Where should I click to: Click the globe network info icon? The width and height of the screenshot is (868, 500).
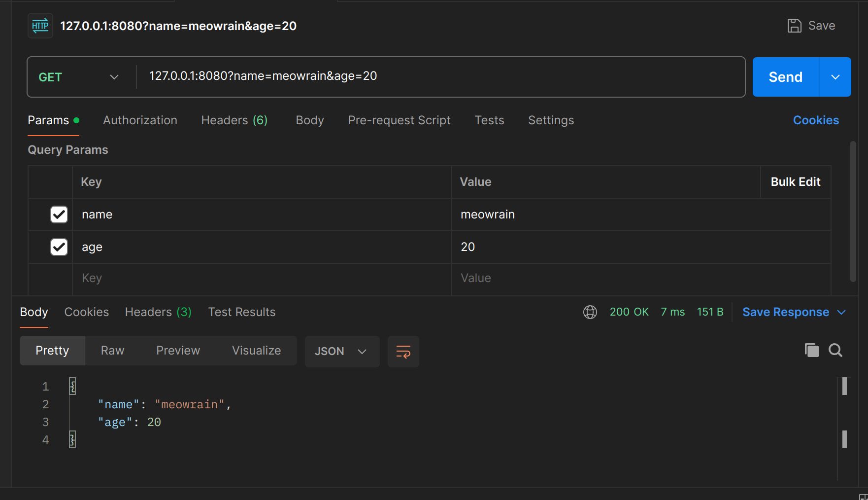590,312
